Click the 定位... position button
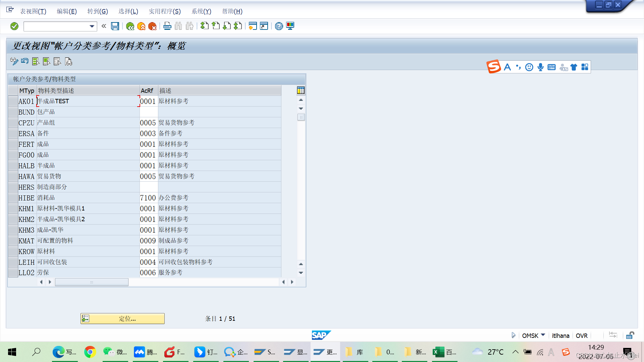 (122, 318)
